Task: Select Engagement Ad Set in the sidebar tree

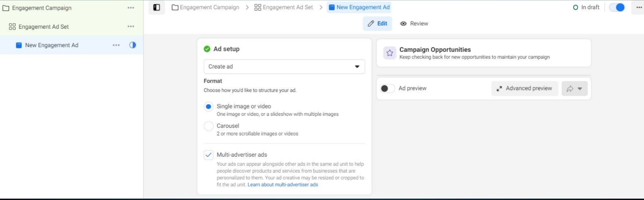Action: point(43,27)
